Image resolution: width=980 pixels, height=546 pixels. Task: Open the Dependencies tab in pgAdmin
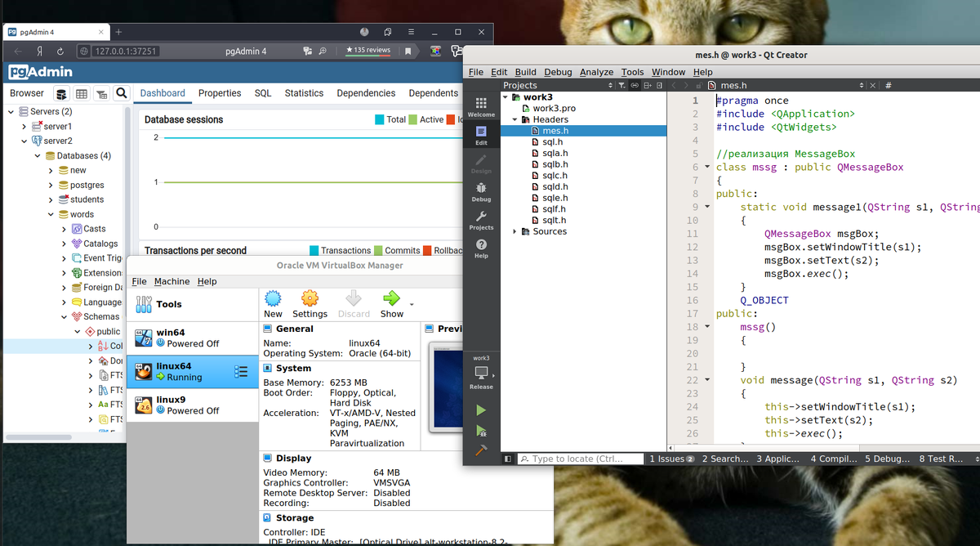(x=366, y=93)
